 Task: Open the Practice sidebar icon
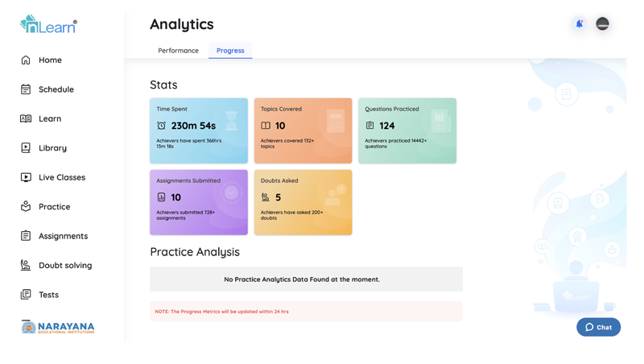pos(26,207)
